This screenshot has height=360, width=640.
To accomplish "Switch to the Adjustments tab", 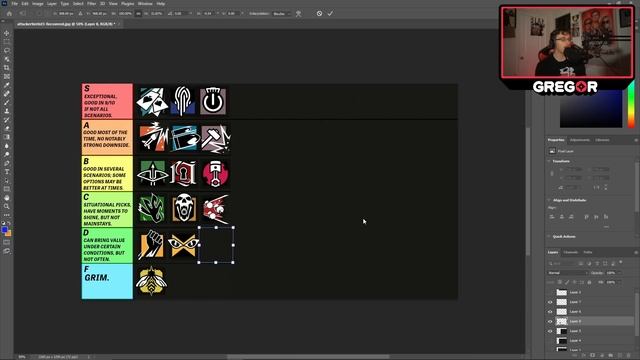I will 580,140.
